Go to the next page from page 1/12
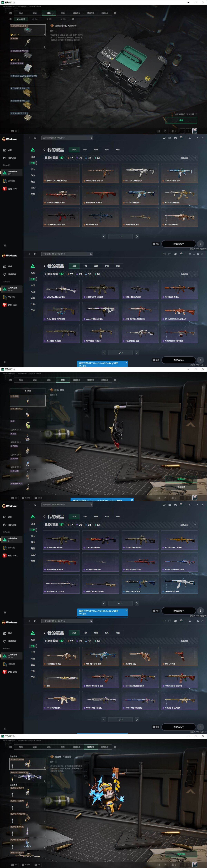This screenshot has width=207, height=868. coord(137,237)
